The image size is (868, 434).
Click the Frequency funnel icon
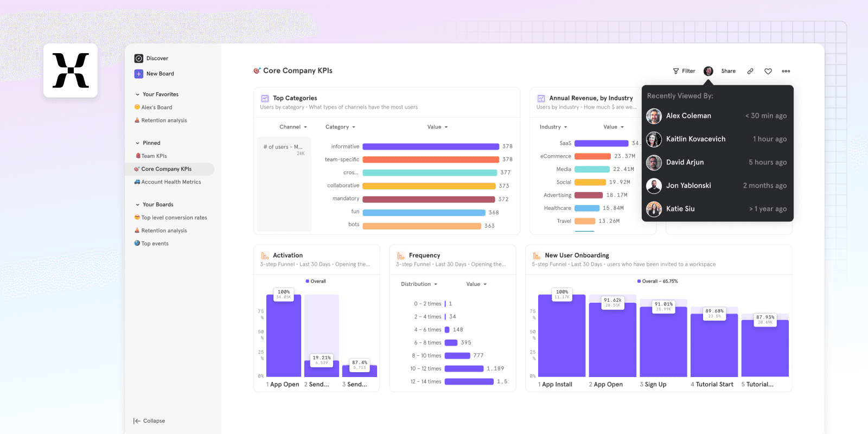[401, 256]
